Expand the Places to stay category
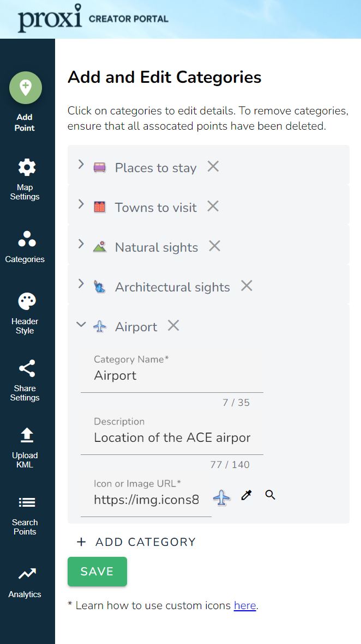The width and height of the screenshot is (361, 644). [81, 165]
